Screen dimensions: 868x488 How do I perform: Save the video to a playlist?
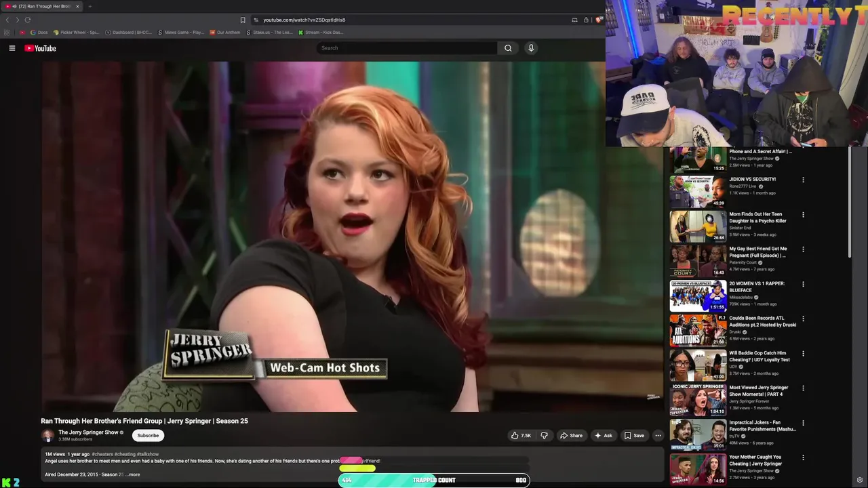coord(634,435)
